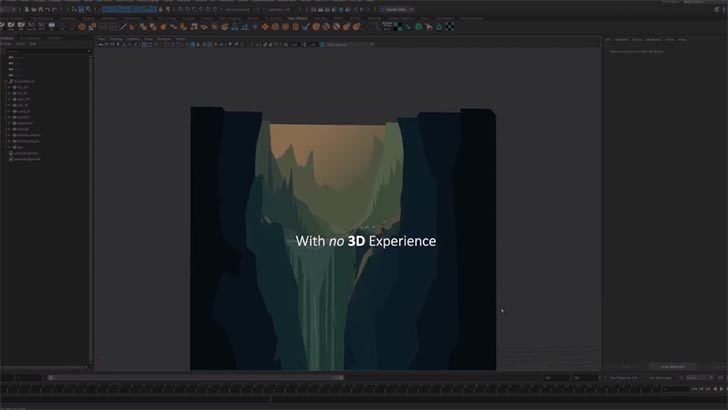The height and width of the screenshot is (410, 728).
Task: Open the viewport Shading menu
Action: (116, 39)
